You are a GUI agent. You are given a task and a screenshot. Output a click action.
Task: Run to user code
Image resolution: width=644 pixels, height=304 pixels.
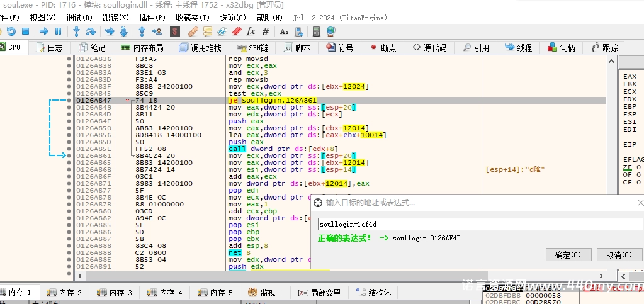pos(157,31)
